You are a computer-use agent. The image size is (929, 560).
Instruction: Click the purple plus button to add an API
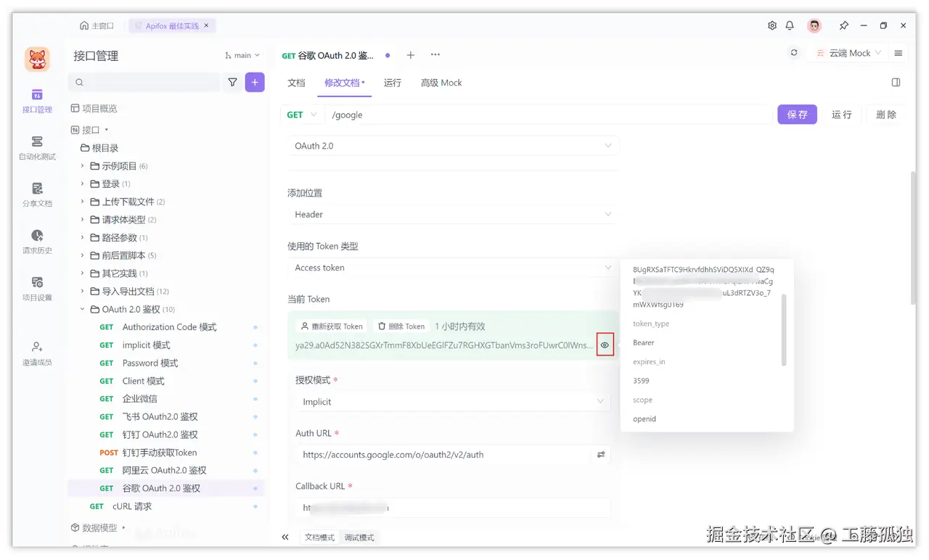[x=255, y=82]
